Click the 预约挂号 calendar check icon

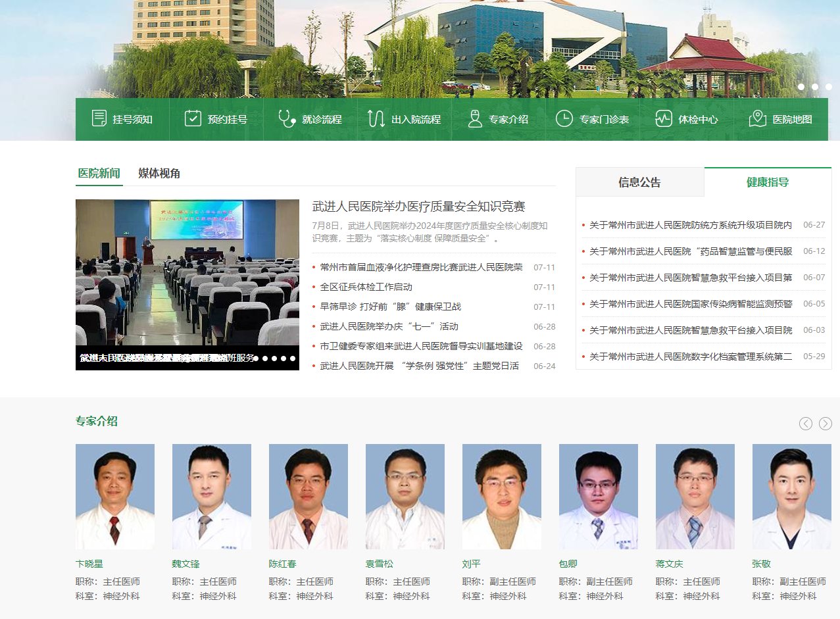pos(193,118)
